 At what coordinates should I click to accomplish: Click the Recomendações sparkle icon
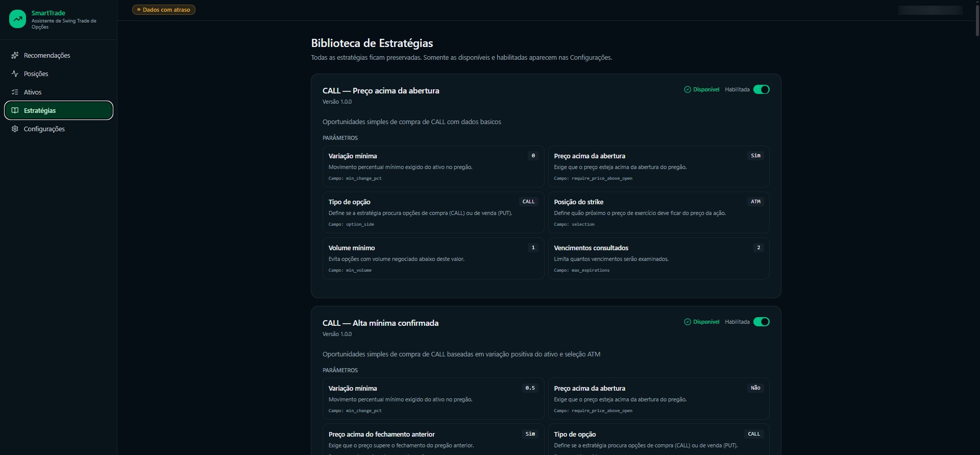(x=15, y=55)
